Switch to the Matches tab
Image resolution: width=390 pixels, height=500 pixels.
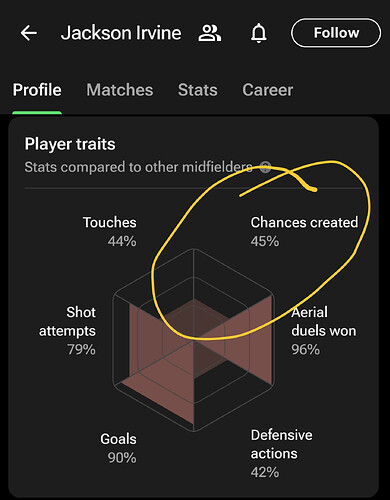tap(120, 90)
